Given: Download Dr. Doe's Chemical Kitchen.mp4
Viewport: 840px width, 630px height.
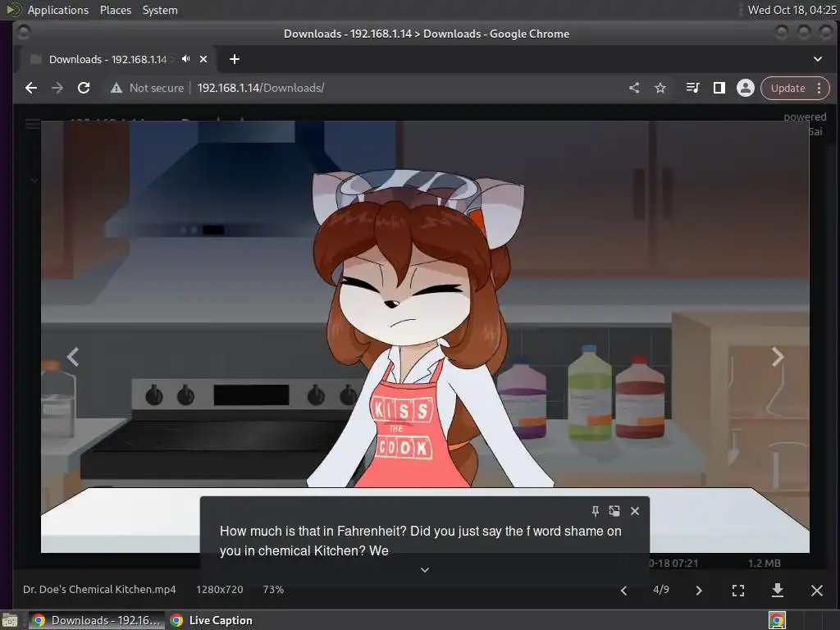Looking at the screenshot, I should (x=778, y=591).
